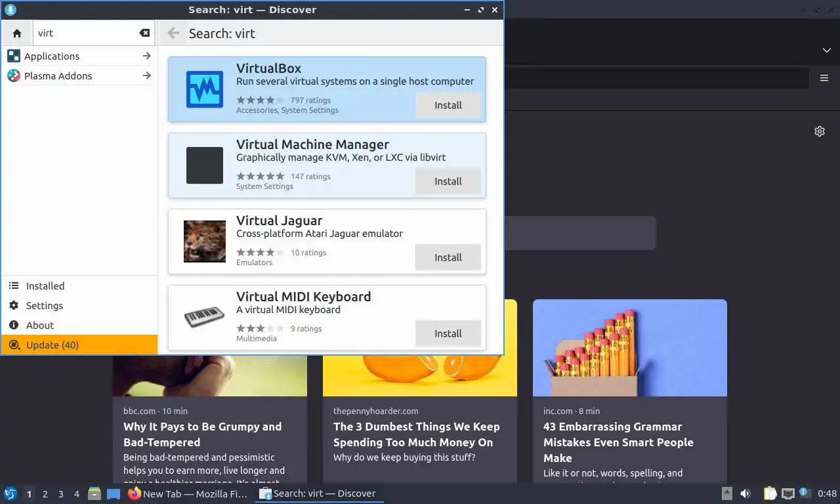Click the Applications category icon
840x504 pixels.
click(x=14, y=56)
